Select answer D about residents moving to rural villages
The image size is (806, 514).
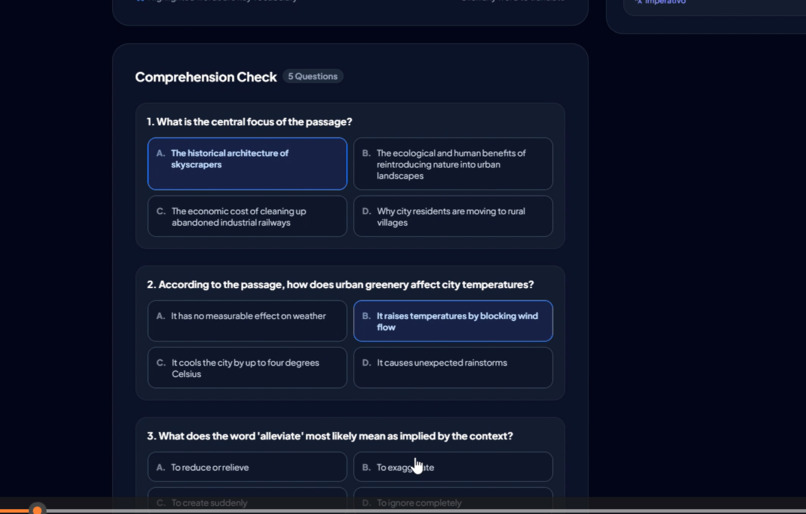[x=453, y=216]
